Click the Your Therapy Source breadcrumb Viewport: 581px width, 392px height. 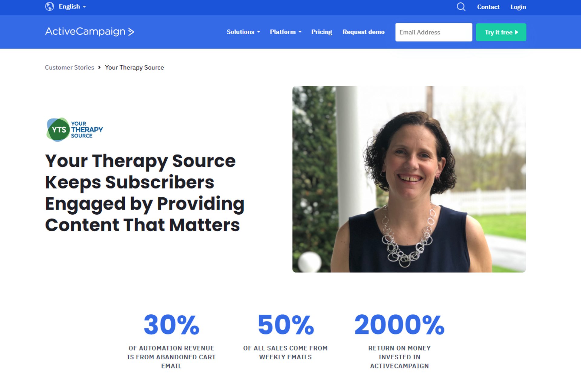tap(134, 67)
